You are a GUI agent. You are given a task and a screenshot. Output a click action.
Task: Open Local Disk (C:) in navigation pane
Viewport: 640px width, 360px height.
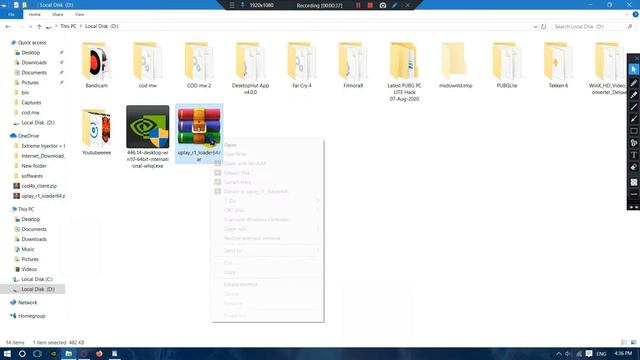[37, 279]
